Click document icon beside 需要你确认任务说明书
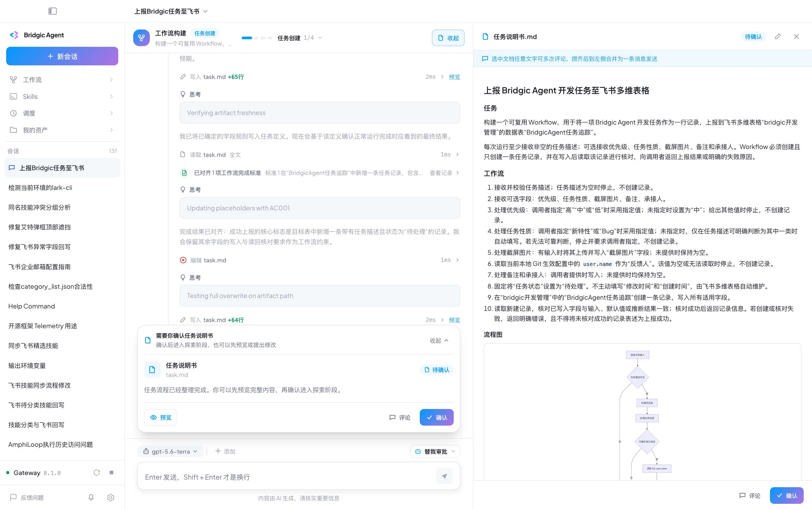This screenshot has height=510, width=812. tap(148, 340)
